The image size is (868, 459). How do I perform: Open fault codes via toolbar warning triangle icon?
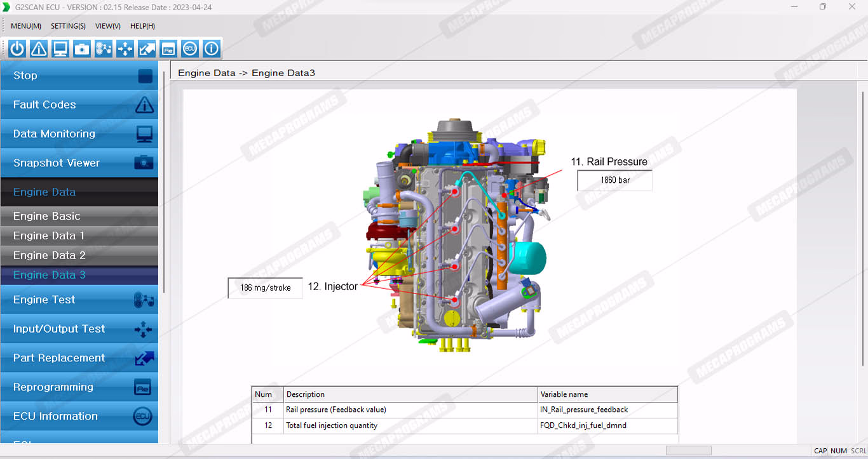click(39, 49)
